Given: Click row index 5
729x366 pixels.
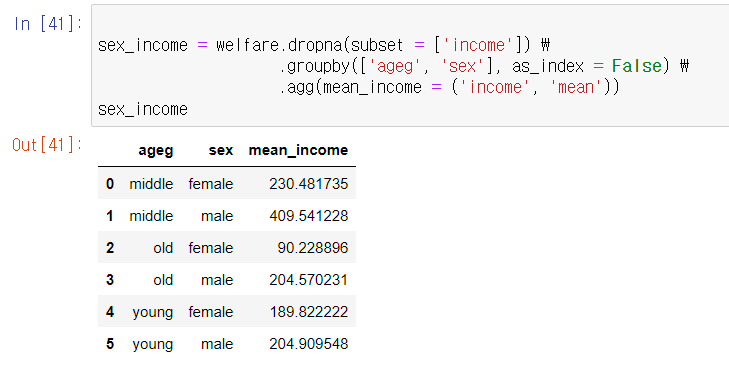Looking at the screenshot, I should point(110,344).
